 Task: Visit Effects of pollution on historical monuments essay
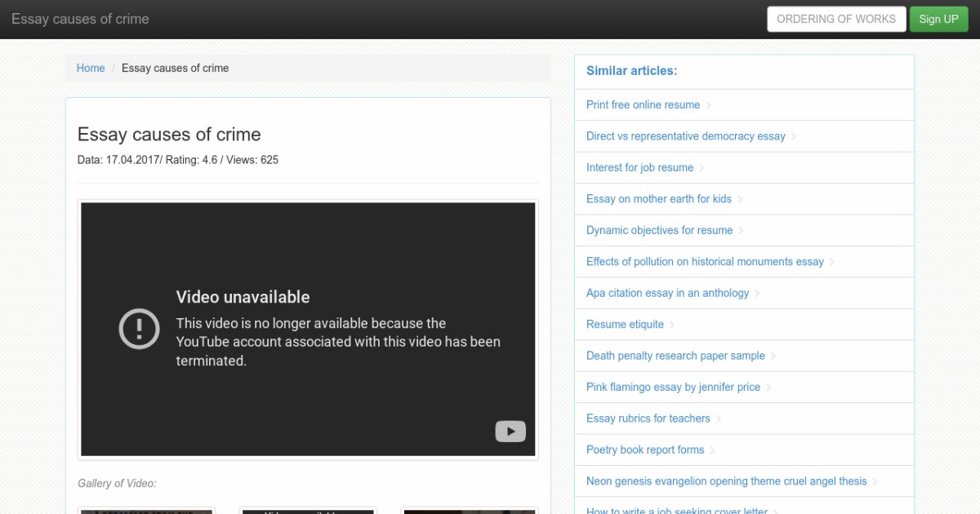pos(705,262)
